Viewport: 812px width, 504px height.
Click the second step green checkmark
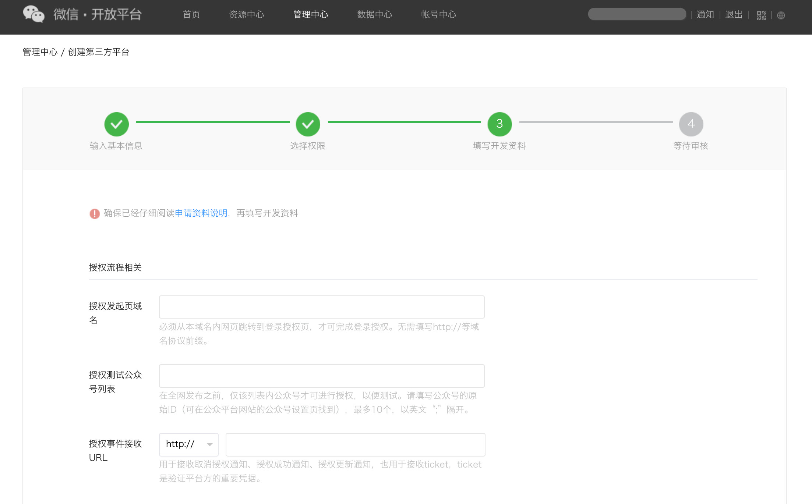[308, 124]
